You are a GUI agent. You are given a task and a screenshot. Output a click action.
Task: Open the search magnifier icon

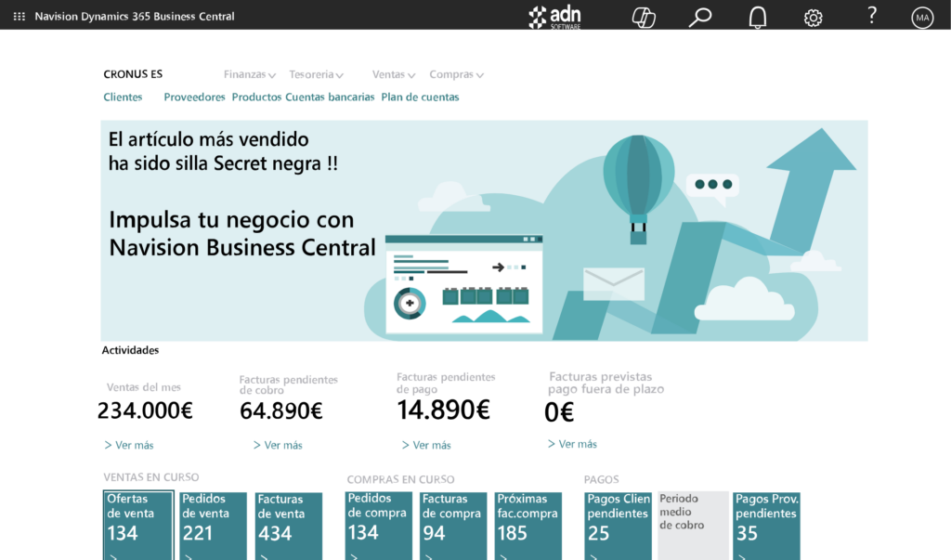tap(700, 17)
